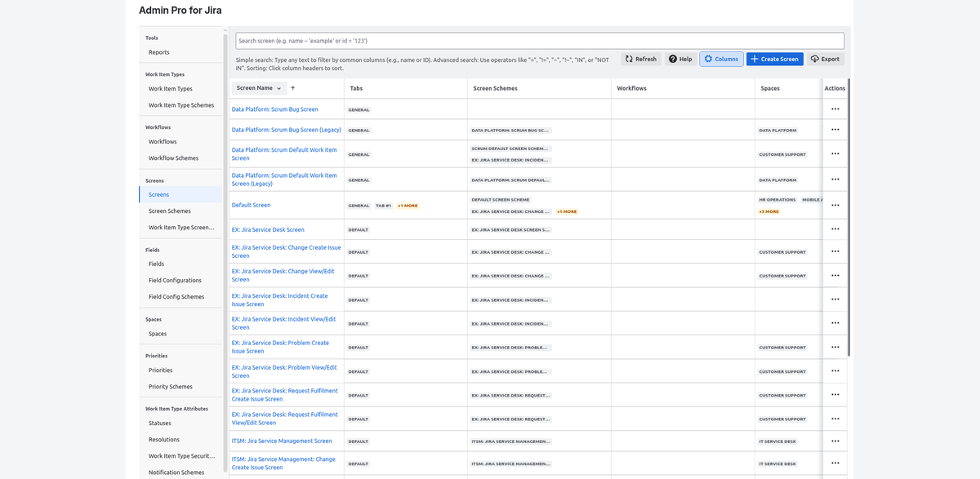Click the Export button

coord(825,59)
